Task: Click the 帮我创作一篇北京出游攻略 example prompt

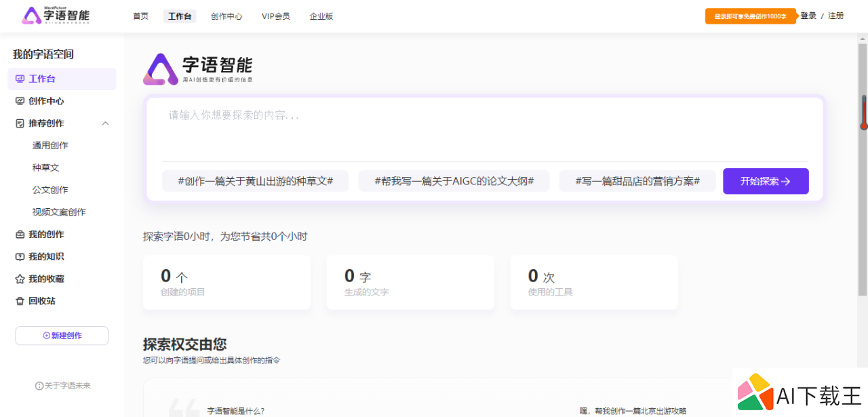Action: pyautogui.click(x=633, y=411)
